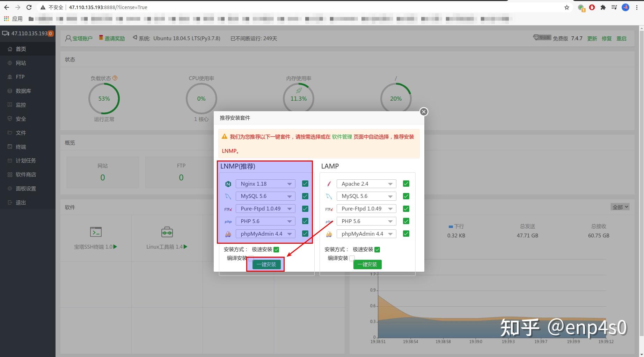Screen dimensions: 644x357
Task: Click the disk usage 20% gauge
Action: pos(396,99)
